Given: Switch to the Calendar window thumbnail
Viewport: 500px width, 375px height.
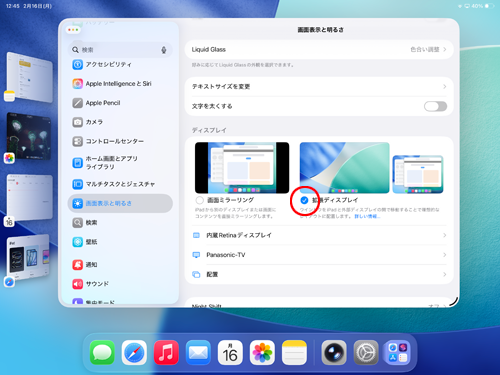Looking at the screenshot, I should tap(30, 197).
